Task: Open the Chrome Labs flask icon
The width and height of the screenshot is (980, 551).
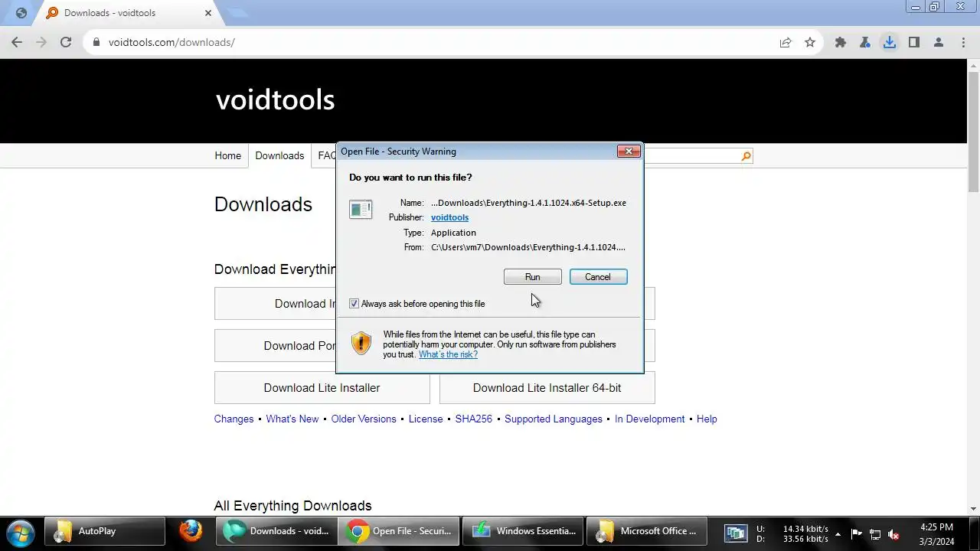Action: [x=865, y=42]
